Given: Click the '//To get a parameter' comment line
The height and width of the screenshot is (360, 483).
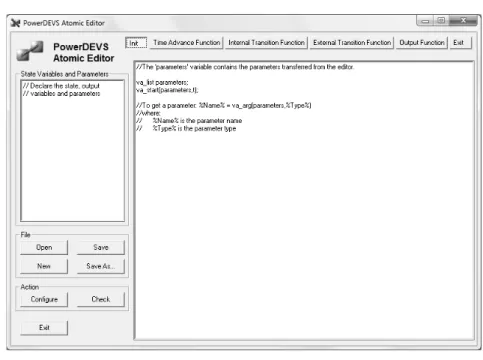Looking at the screenshot, I should [x=223, y=105].
